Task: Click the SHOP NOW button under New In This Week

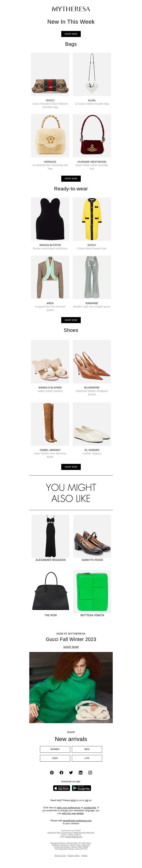Action: (x=71, y=34)
